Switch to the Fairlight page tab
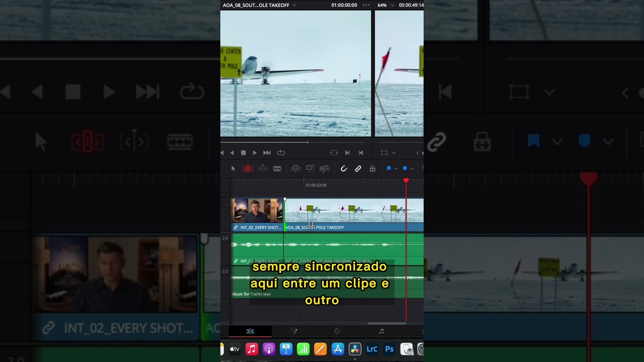 pos(381,331)
